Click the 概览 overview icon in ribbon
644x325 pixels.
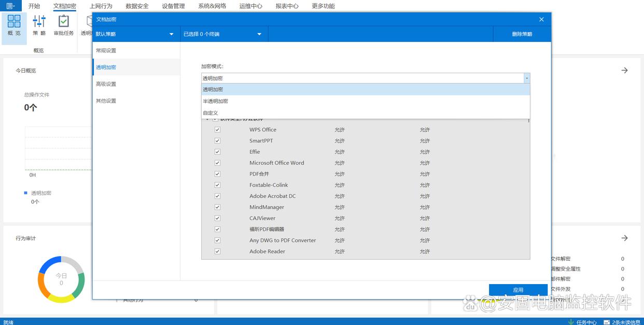pos(14,25)
